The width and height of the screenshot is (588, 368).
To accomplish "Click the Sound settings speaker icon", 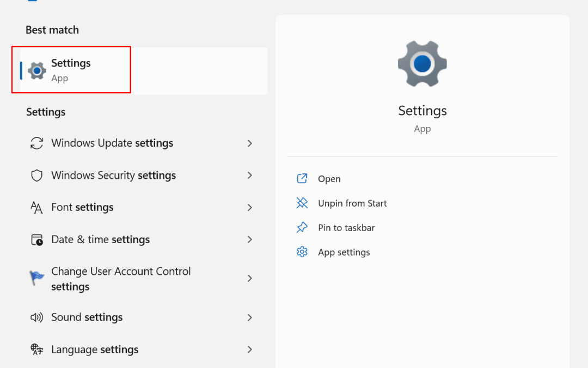I will (36, 317).
